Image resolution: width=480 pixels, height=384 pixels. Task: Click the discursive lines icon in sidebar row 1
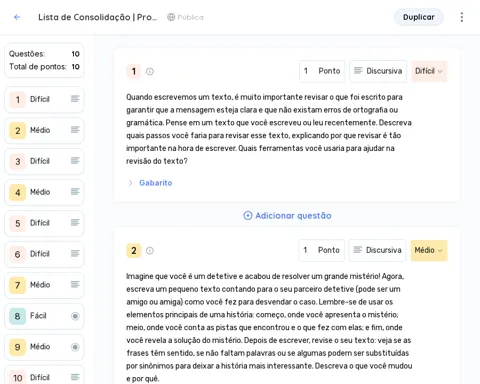[x=75, y=99]
